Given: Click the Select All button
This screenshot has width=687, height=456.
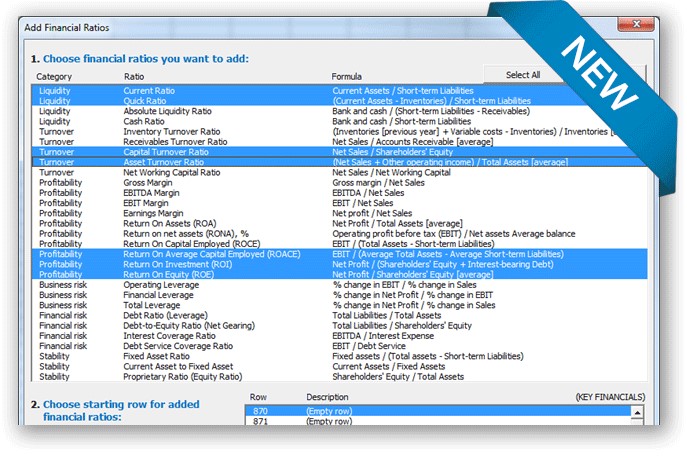Looking at the screenshot, I should coord(523,75).
